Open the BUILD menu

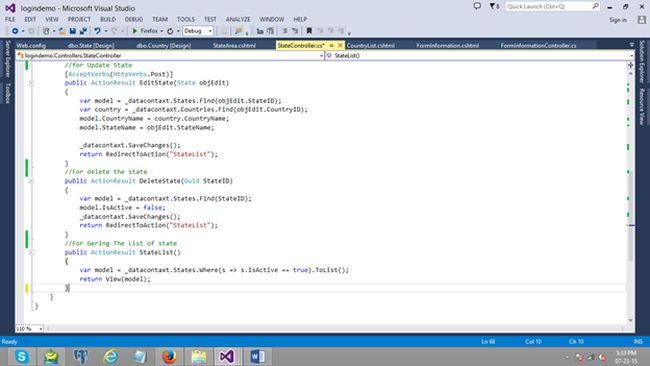(108, 19)
